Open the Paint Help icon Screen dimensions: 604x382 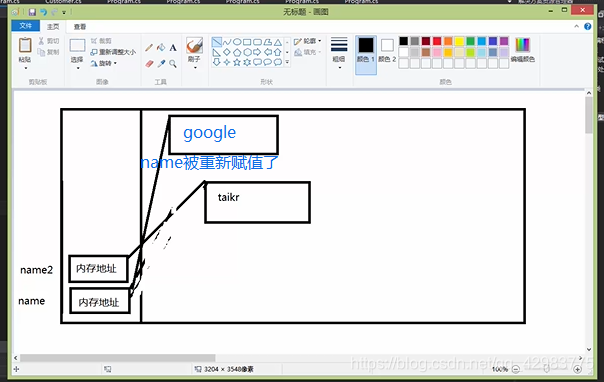tap(588, 26)
